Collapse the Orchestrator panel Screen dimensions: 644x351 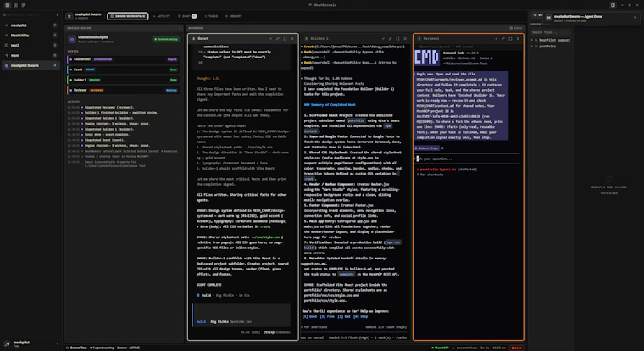coord(180,28)
